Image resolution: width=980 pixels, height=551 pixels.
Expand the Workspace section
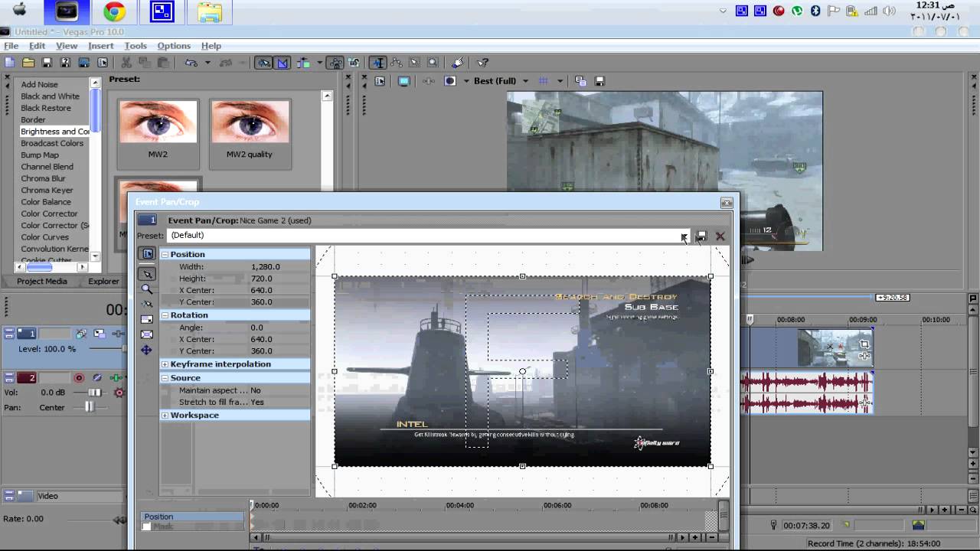point(165,416)
